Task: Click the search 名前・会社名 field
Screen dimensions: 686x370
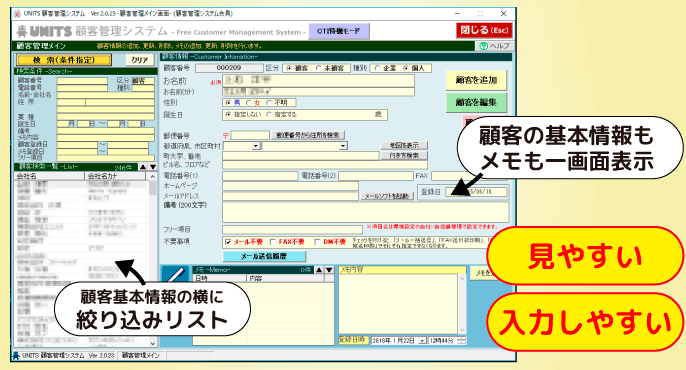Action: point(105,95)
